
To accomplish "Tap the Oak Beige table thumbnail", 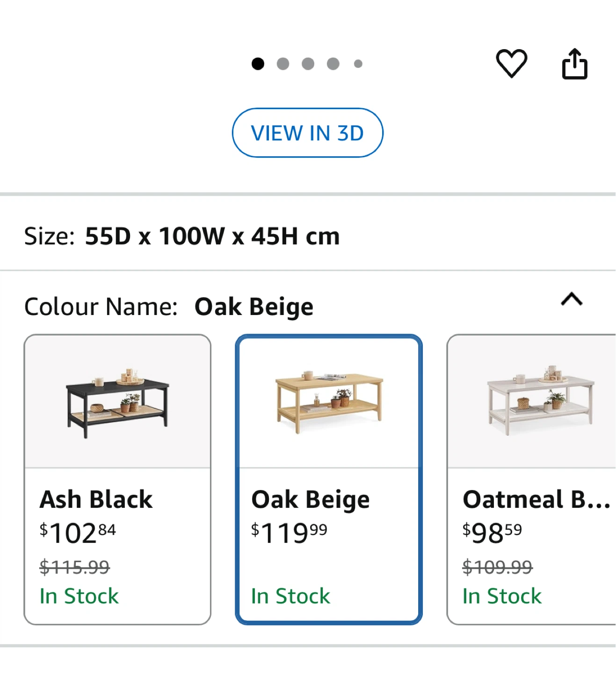I will click(329, 403).
